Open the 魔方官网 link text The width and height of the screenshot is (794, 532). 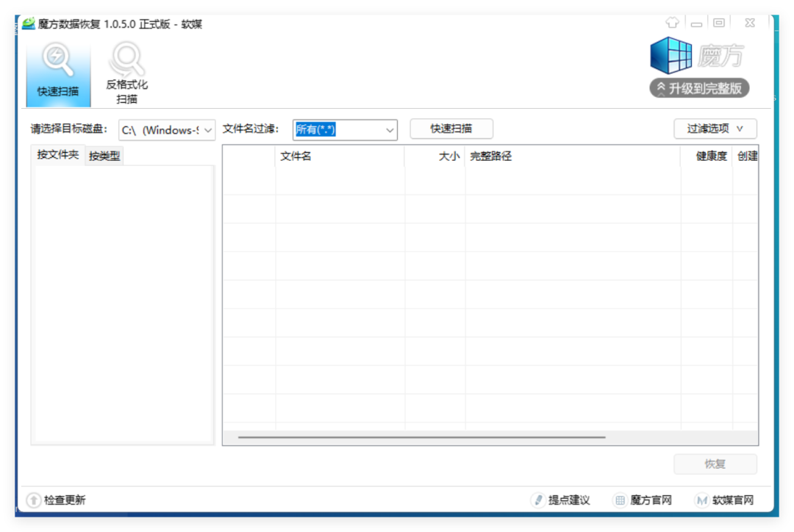(x=651, y=500)
